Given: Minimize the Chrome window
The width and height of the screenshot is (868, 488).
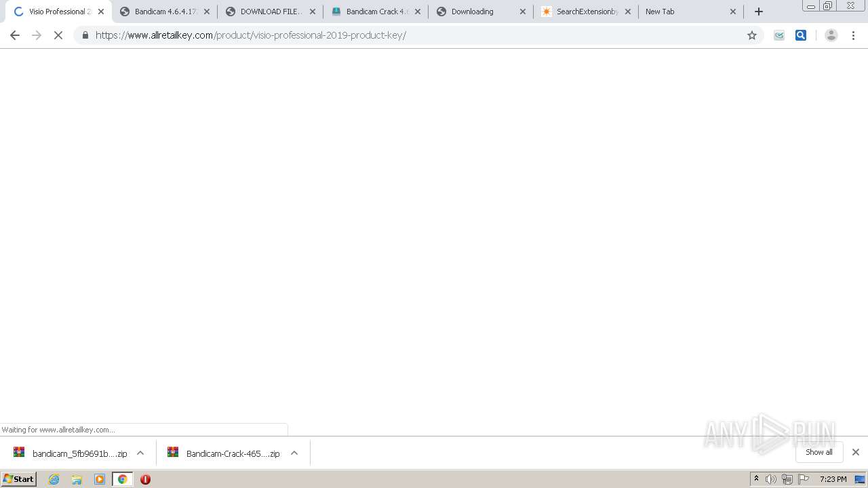Looking at the screenshot, I should [x=811, y=5].
